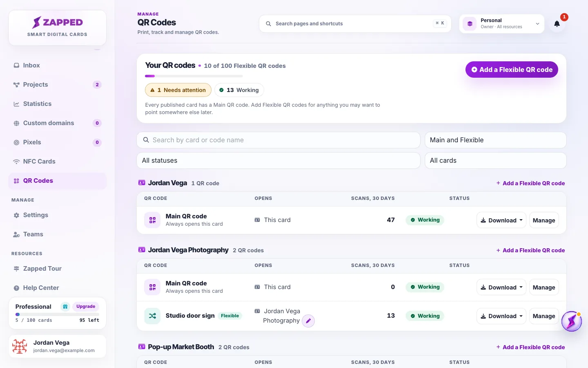Image resolution: width=588 pixels, height=368 pixels.
Task: Click the Search by card or code name field
Action: pyautogui.click(x=278, y=140)
